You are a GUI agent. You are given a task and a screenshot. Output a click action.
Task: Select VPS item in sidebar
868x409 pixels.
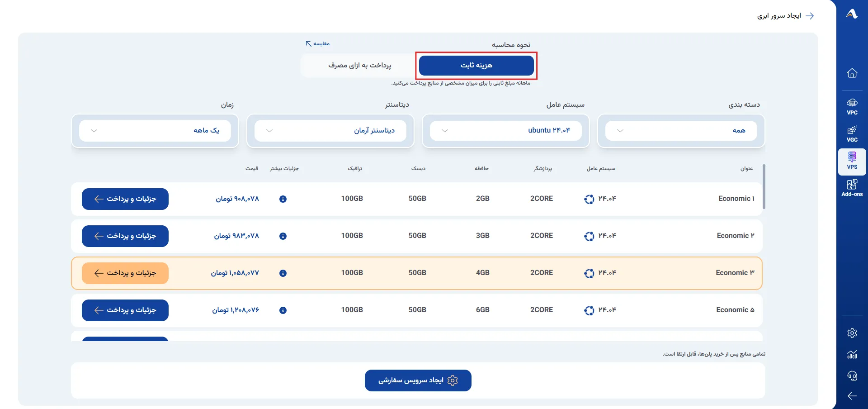[x=852, y=161]
